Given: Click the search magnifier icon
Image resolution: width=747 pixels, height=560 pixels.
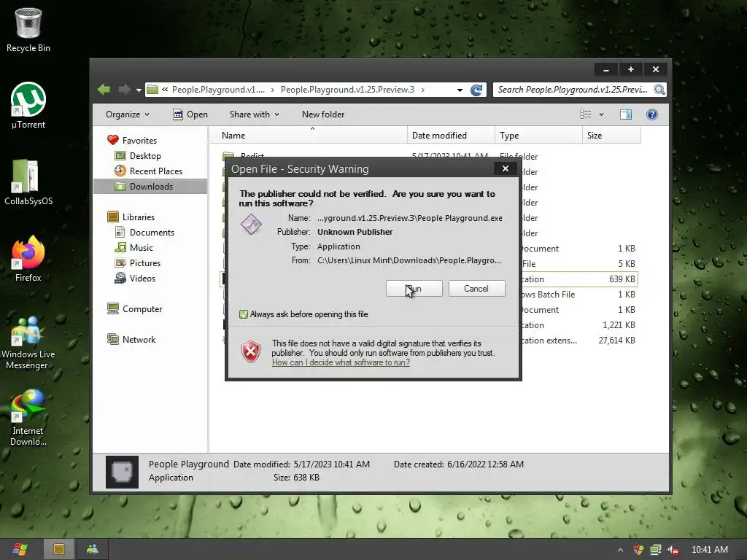Looking at the screenshot, I should click(x=659, y=90).
